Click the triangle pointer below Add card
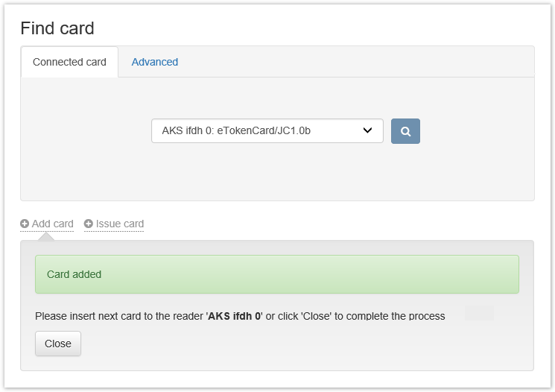This screenshot has height=392, width=555. 46,235
